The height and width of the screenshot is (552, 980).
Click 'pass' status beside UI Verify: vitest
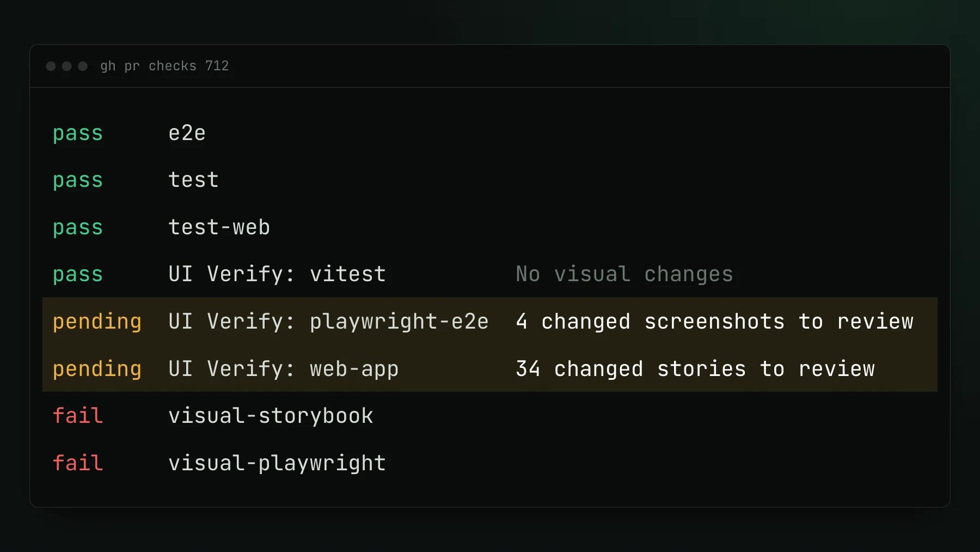78,275
